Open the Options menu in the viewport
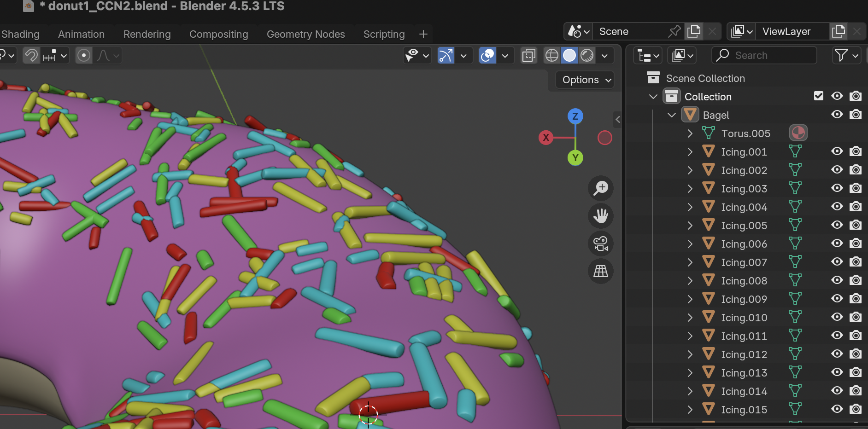The height and width of the screenshot is (429, 868). [584, 80]
